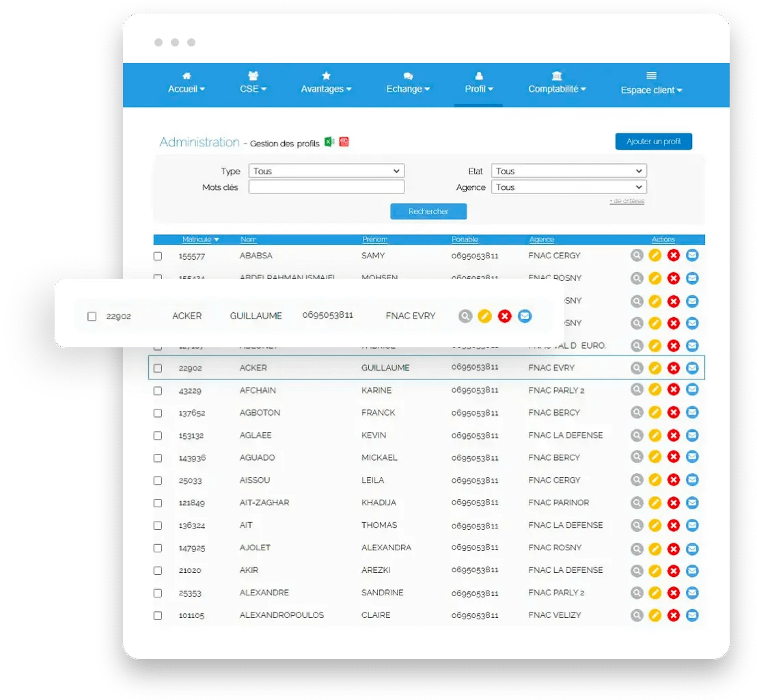Click the Rechercher button

pyautogui.click(x=428, y=211)
